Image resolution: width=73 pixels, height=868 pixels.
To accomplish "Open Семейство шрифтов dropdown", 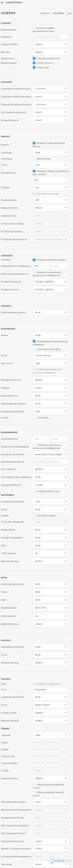I will coord(51,537).
